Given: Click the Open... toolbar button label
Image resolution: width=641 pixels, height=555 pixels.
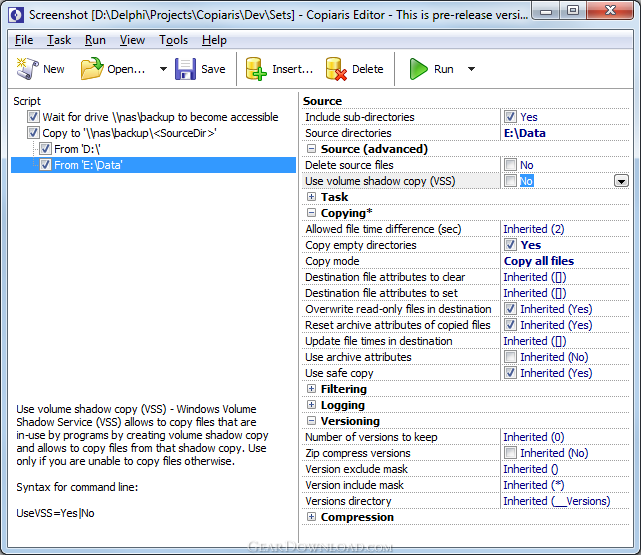Looking at the screenshot, I should point(126,69).
